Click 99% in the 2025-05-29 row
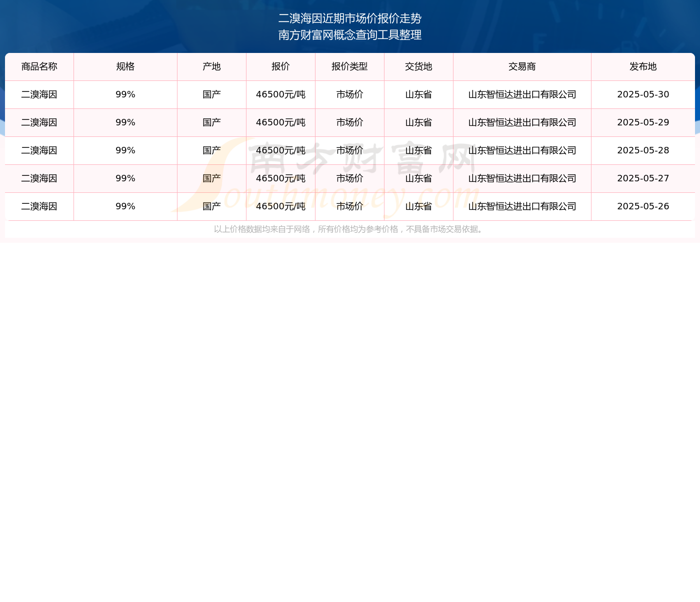Viewport: 700px width, 602px height. coord(125,122)
